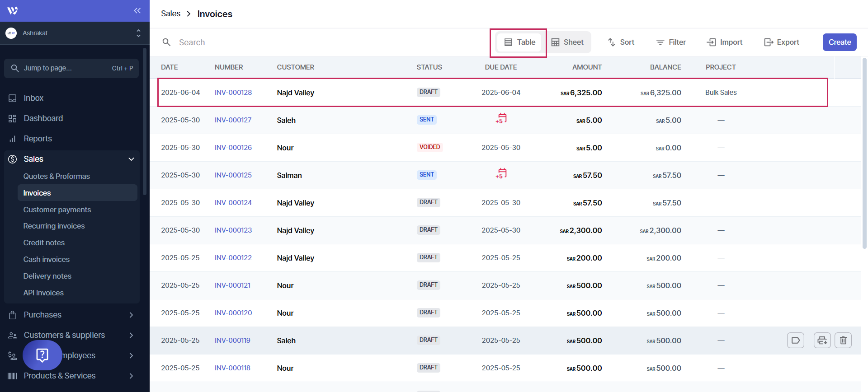This screenshot has width=868, height=392.
Task: Open invoice INV-000128 link
Action: 233,93
